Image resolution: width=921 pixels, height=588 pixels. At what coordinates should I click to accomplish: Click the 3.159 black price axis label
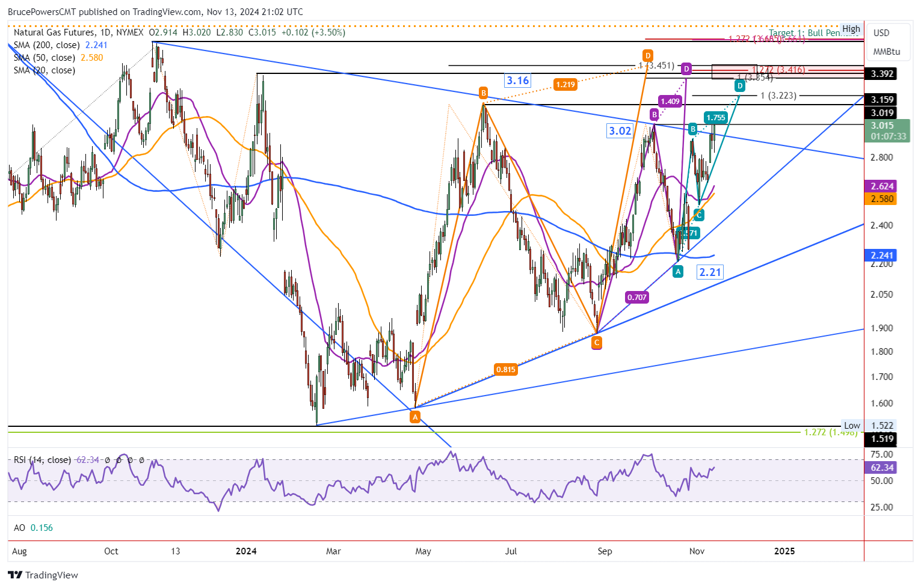880,100
